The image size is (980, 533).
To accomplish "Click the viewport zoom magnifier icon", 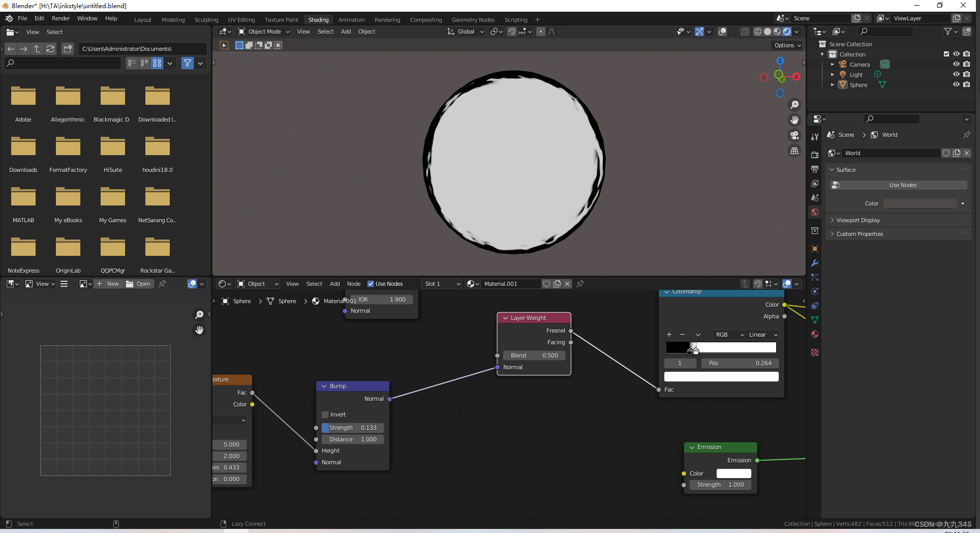I will 794,105.
